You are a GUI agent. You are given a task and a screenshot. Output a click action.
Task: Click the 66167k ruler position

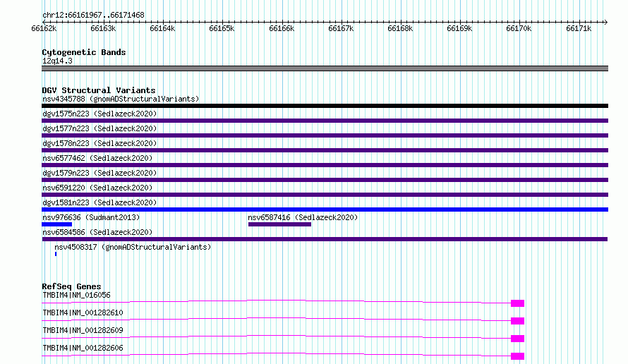coord(341,28)
